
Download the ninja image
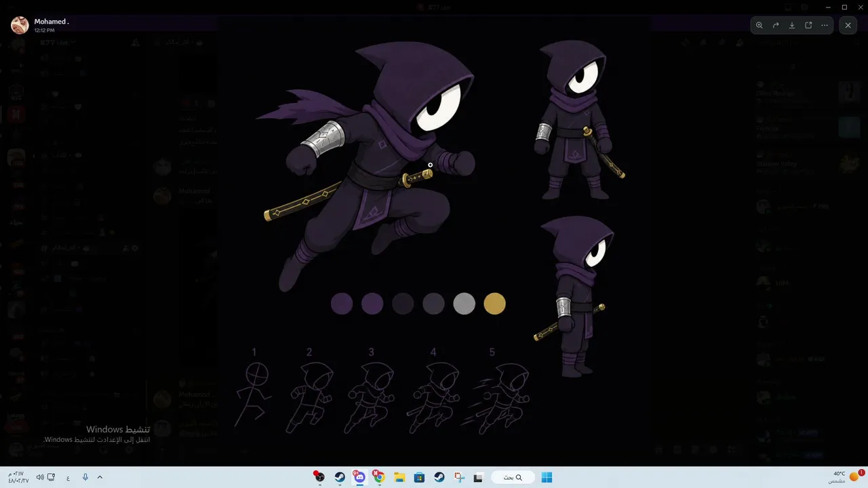792,26
